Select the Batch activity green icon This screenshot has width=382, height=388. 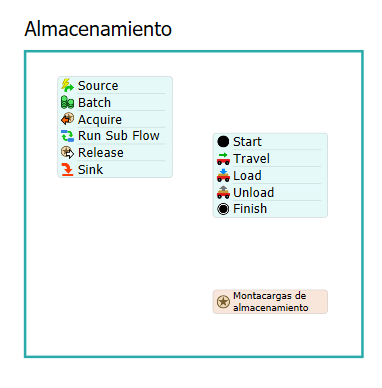(x=67, y=102)
